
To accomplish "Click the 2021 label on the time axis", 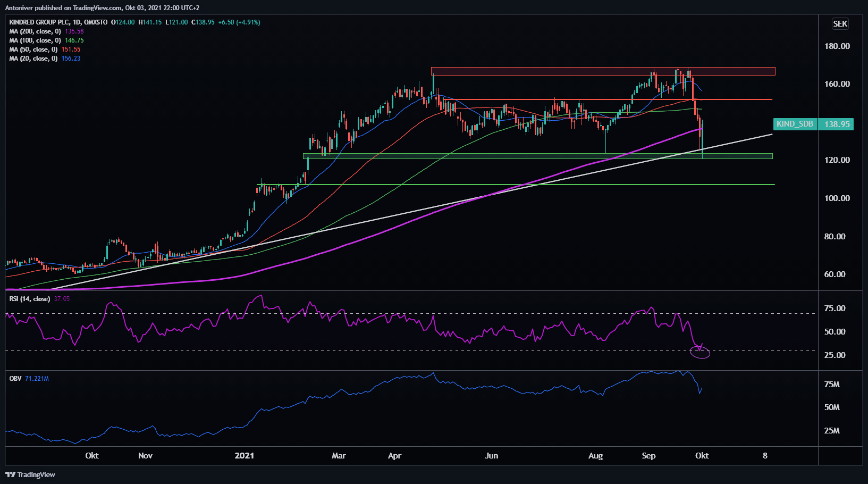I will [x=244, y=456].
